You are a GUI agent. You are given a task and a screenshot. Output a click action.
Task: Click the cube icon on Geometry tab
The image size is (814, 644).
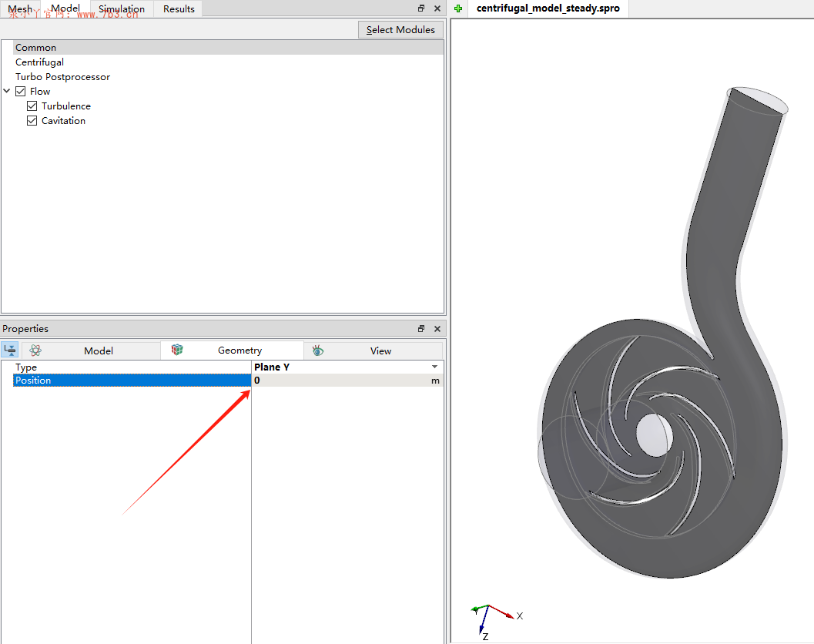(x=177, y=350)
